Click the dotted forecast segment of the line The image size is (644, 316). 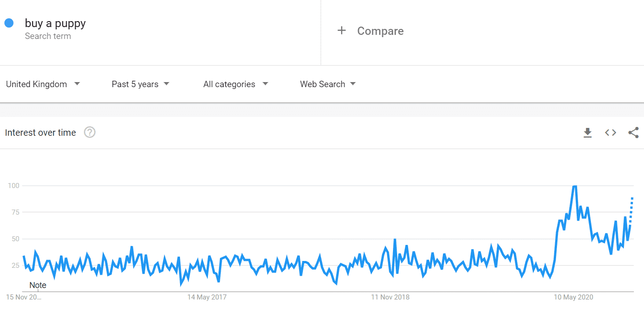coord(632,210)
